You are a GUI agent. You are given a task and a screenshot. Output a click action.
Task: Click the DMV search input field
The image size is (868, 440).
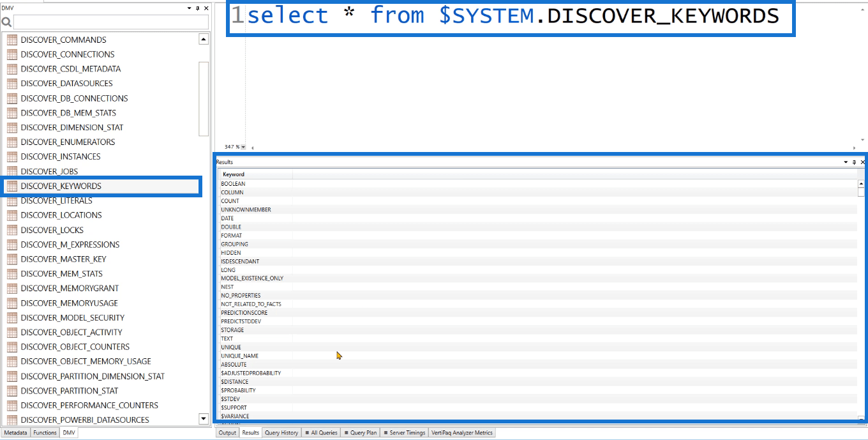(110, 22)
